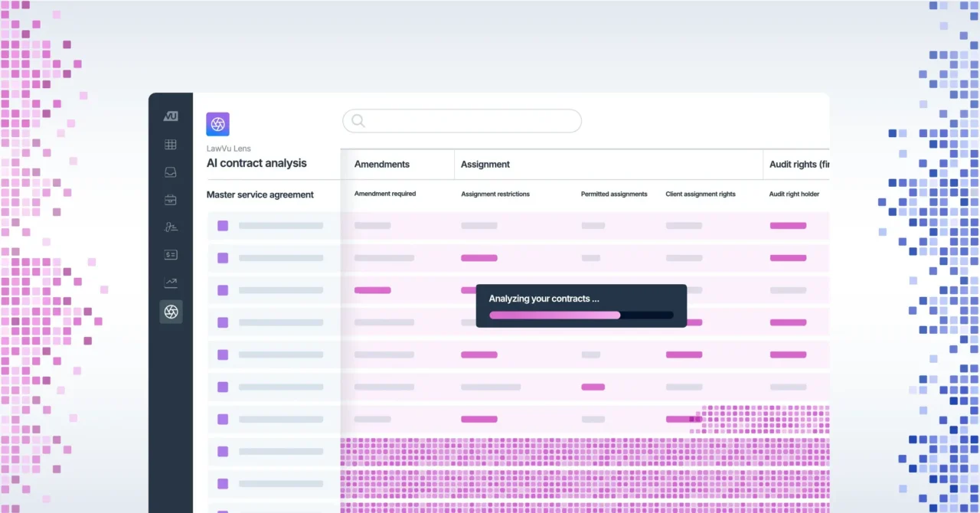Select the highlighted Lens aperture sidebar icon
This screenshot has width=980, height=513.
(171, 312)
